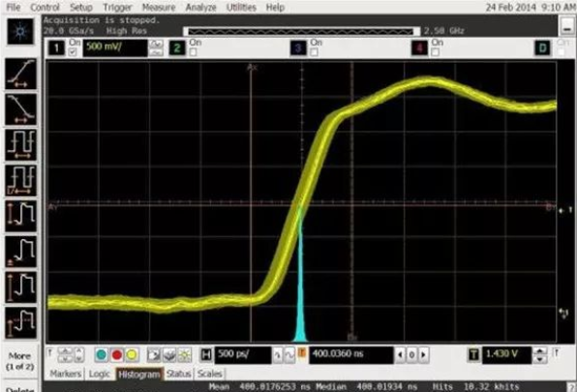Decrease channel 1 vertical scale with lower arrow
Viewport: 577px width, 392px height.
[156, 53]
